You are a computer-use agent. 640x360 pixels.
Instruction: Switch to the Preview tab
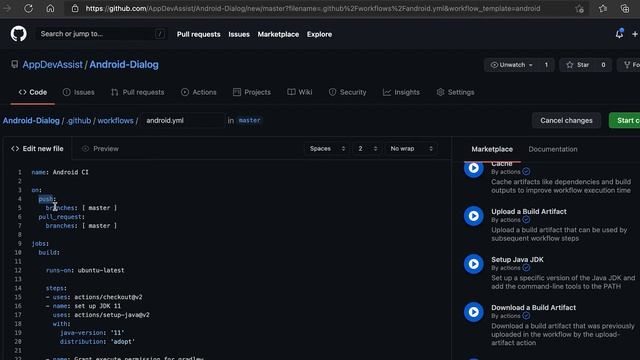(100, 149)
